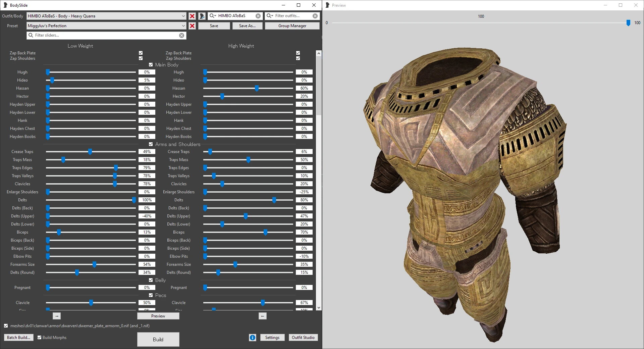Click the red X beside Preset dropdown

tap(192, 26)
